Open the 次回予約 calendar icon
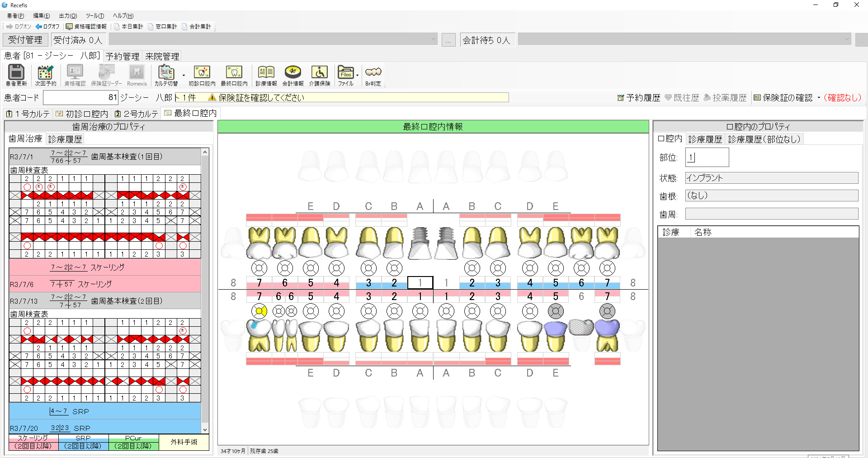This screenshot has height=458, width=868. point(45,75)
